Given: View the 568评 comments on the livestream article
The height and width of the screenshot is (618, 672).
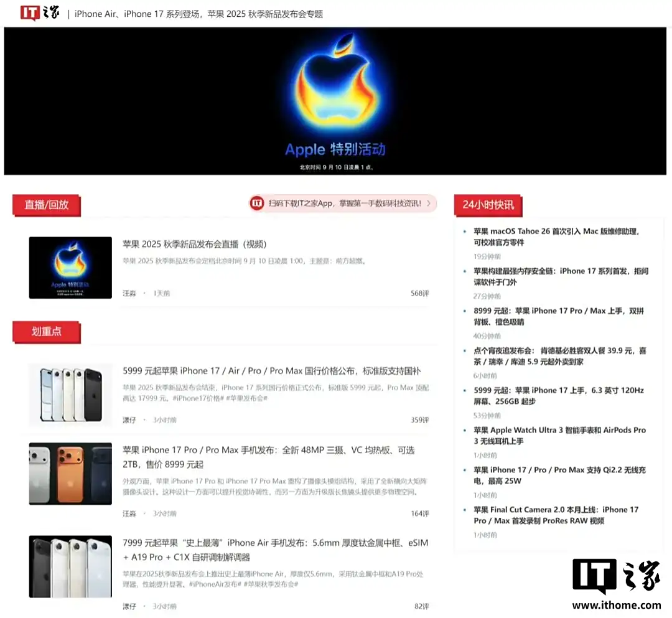Looking at the screenshot, I should (x=419, y=293).
